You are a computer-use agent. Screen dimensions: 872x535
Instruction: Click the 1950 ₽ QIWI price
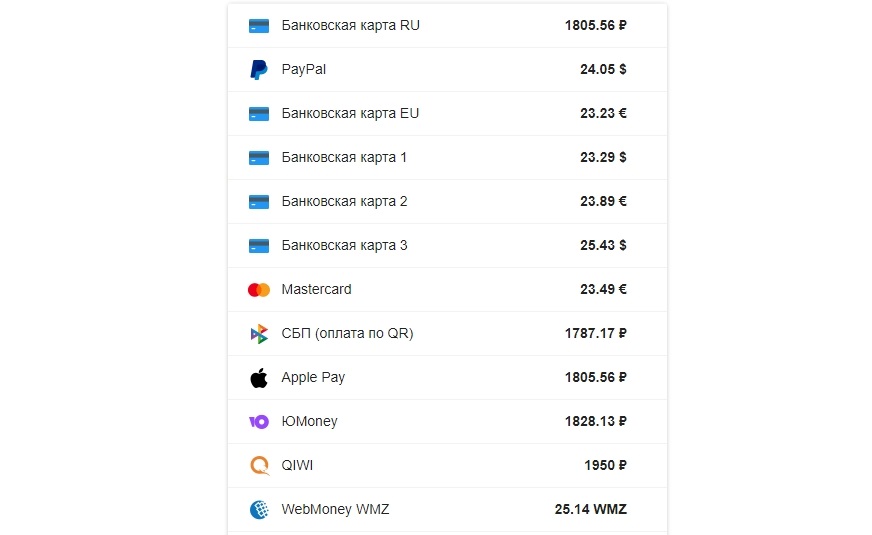point(605,466)
